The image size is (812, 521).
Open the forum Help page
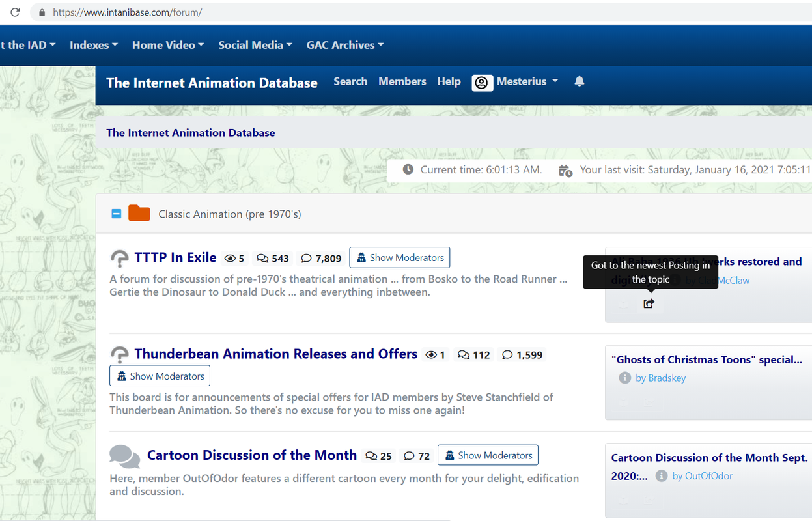click(449, 81)
